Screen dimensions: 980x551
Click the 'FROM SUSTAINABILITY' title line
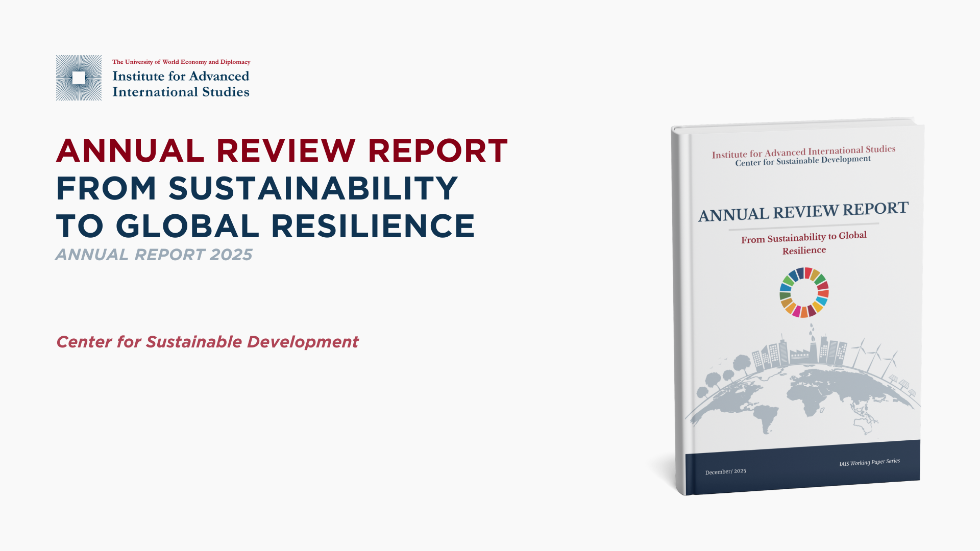pyautogui.click(x=257, y=188)
